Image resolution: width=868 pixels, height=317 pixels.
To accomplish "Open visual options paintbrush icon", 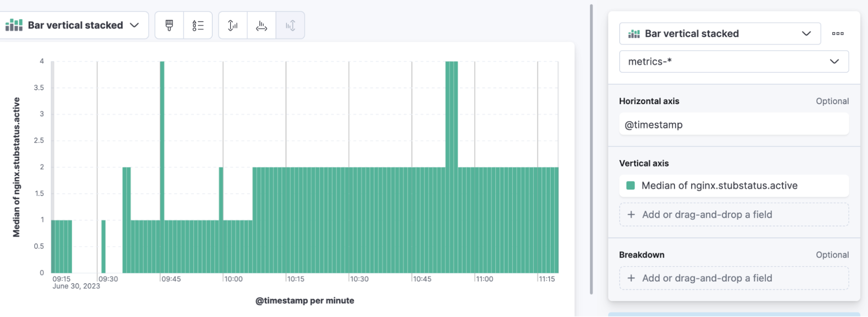I will click(x=169, y=25).
